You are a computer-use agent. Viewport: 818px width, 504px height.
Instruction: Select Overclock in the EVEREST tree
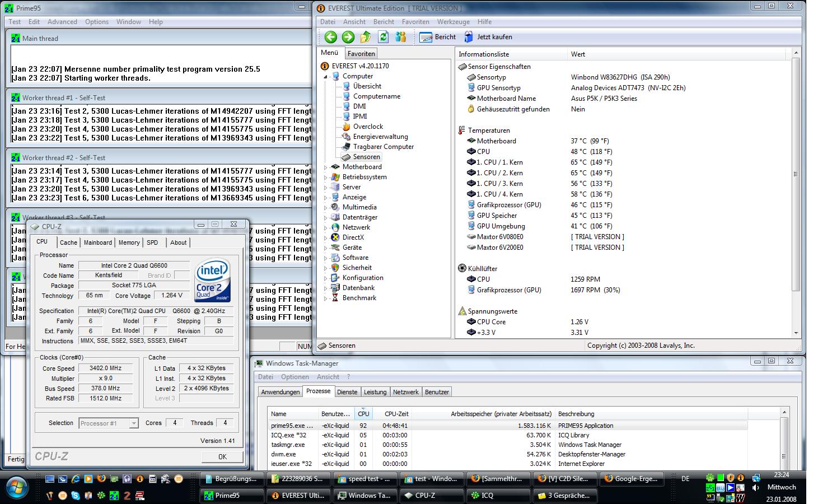click(x=368, y=127)
